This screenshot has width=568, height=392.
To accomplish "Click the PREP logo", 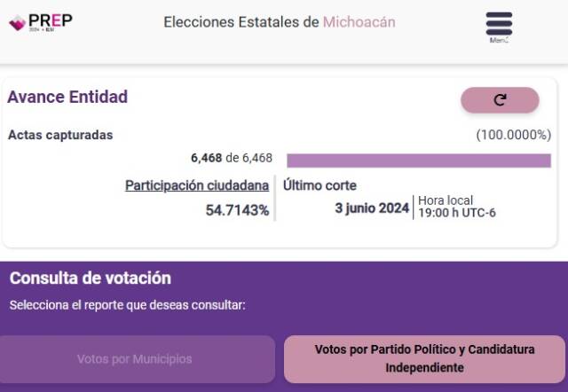I will tap(41, 22).
